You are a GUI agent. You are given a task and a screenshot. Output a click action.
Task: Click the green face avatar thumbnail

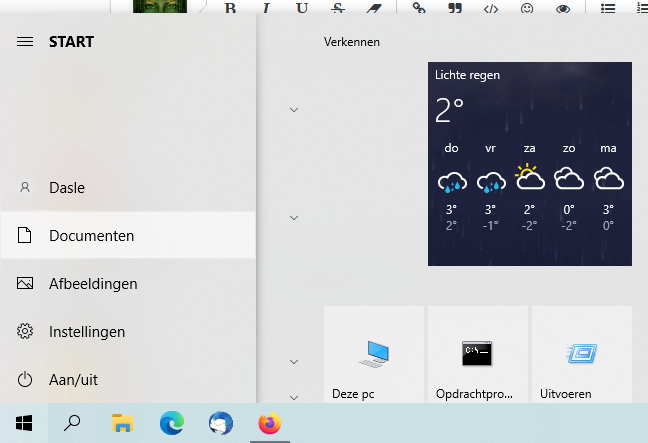click(160, 6)
